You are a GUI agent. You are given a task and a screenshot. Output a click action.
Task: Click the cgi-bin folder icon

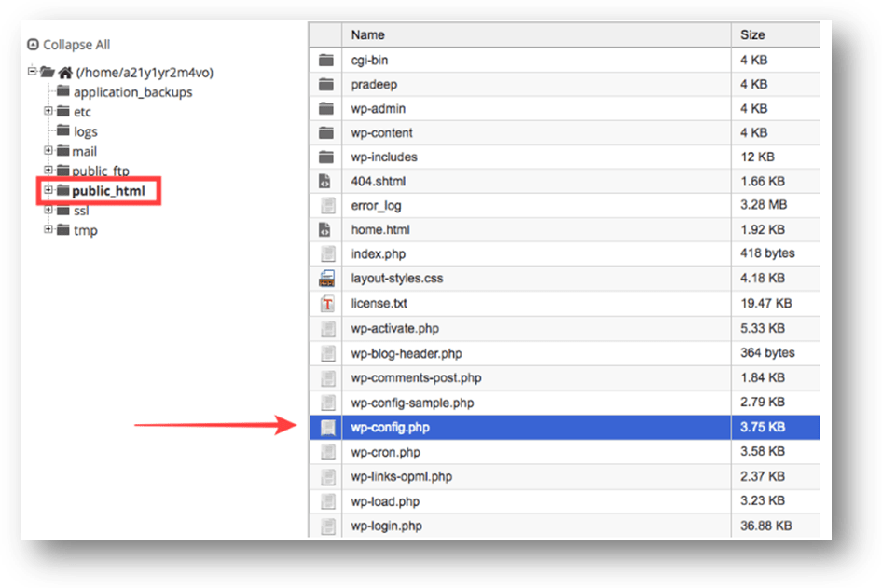pyautogui.click(x=326, y=61)
